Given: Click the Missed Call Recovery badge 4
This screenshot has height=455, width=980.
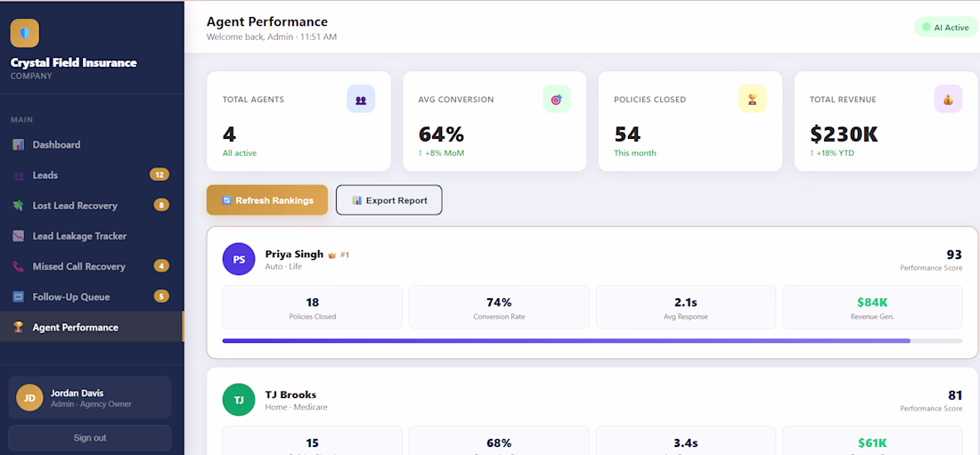Looking at the screenshot, I should (x=161, y=266).
